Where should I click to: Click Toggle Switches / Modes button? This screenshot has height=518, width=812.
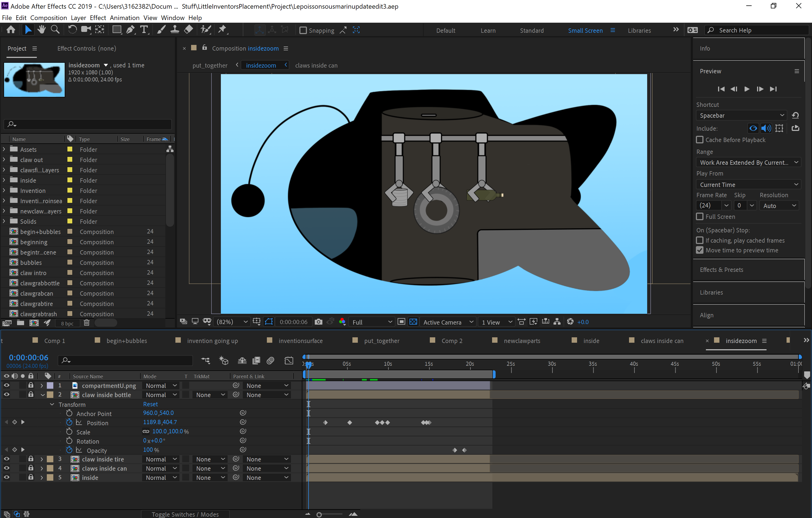[x=185, y=514]
